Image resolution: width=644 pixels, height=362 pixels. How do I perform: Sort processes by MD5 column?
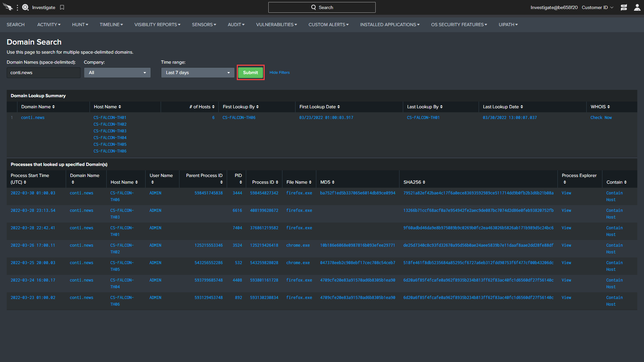(x=327, y=182)
